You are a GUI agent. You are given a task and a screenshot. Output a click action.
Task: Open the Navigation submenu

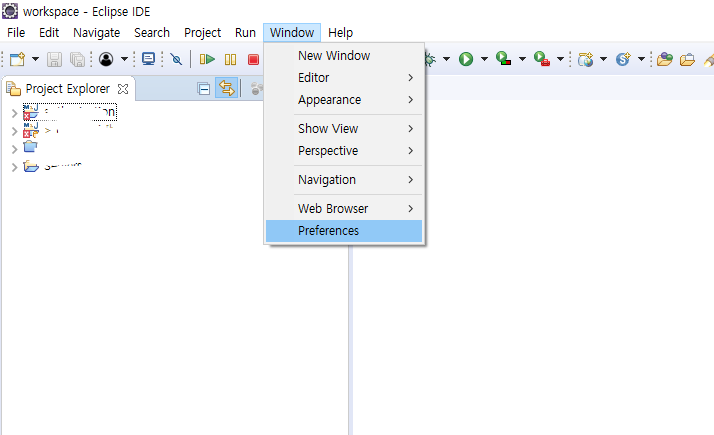pyautogui.click(x=344, y=180)
